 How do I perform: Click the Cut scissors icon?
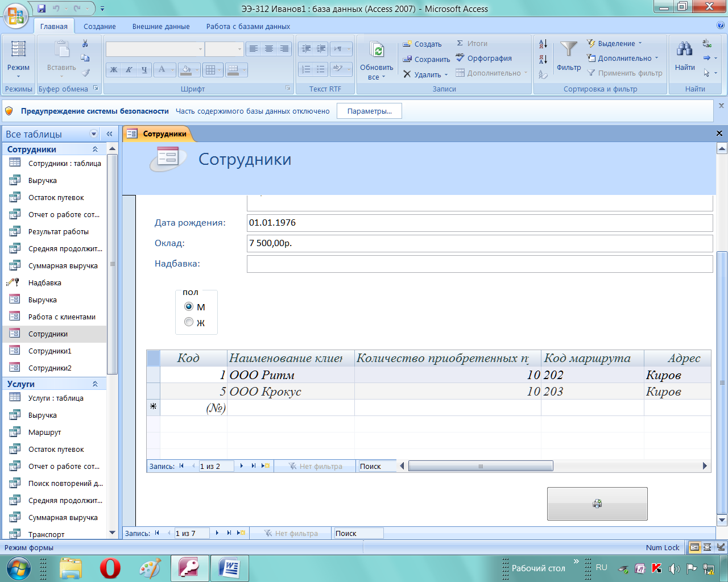[85, 44]
